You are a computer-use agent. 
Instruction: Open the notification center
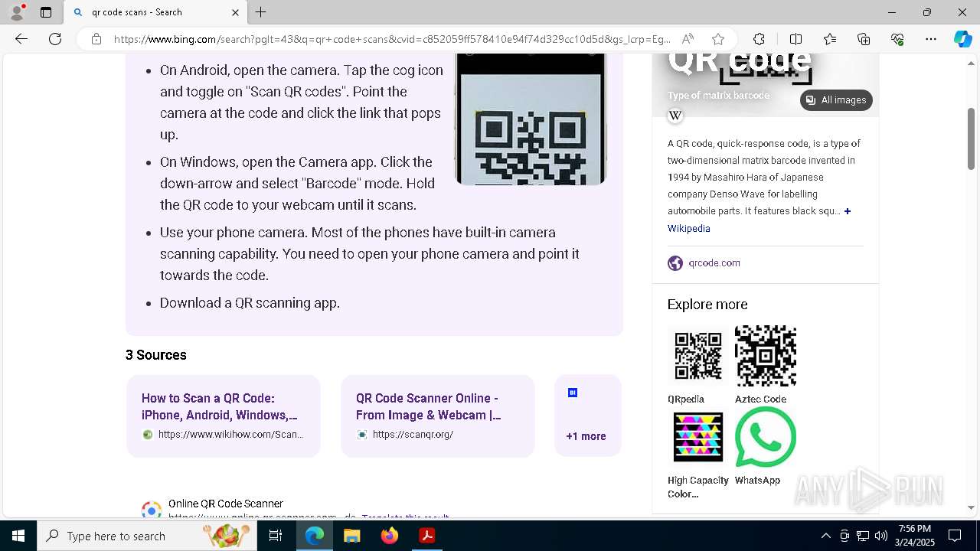955,536
